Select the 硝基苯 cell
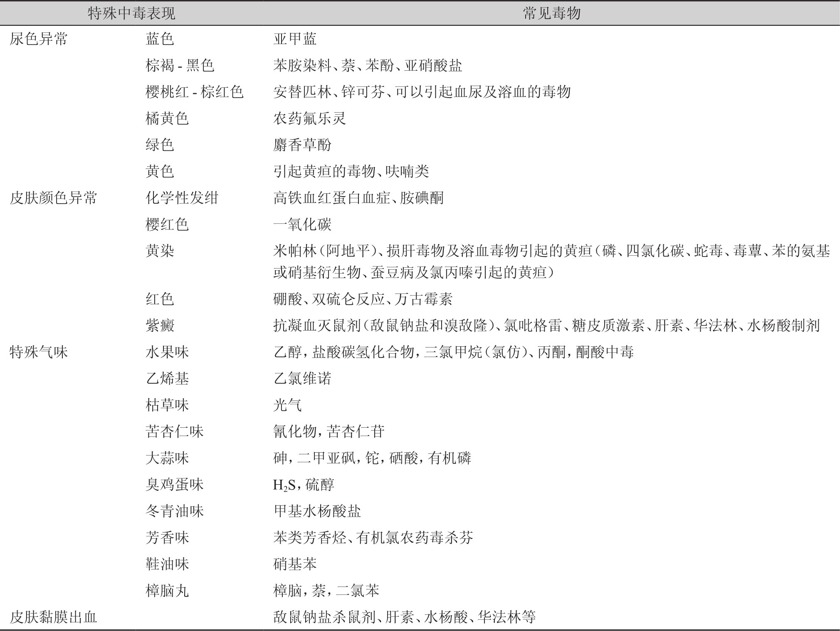Image resolution: width=840 pixels, height=631 pixels. click(x=295, y=564)
